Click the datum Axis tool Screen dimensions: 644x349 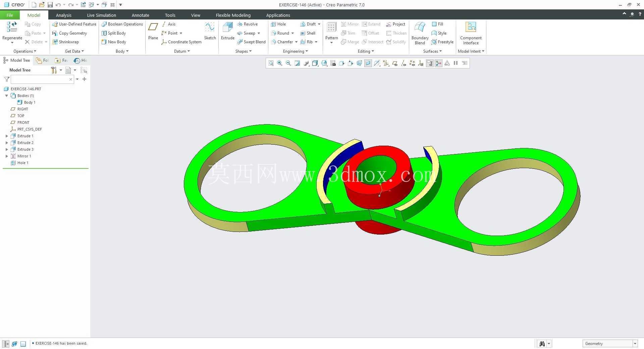[x=168, y=24]
